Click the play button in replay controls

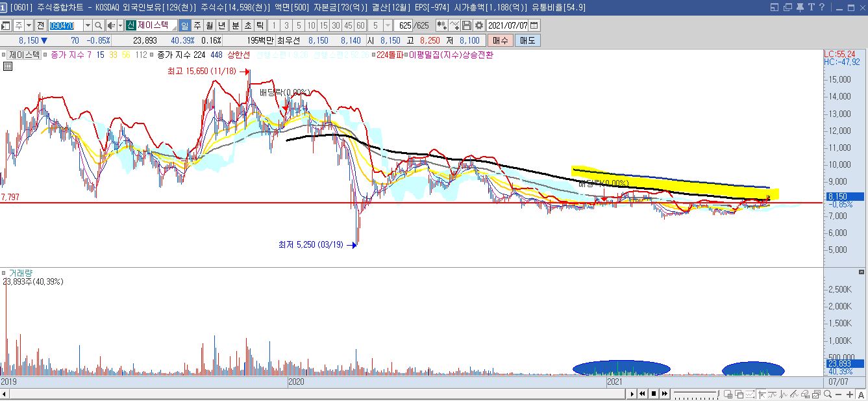click(632, 394)
